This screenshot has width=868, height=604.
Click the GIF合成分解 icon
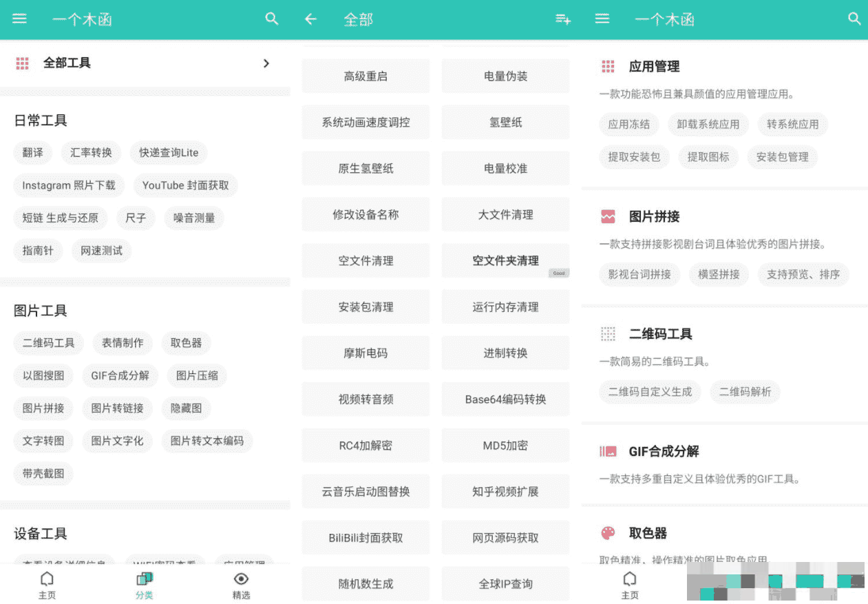click(x=608, y=451)
